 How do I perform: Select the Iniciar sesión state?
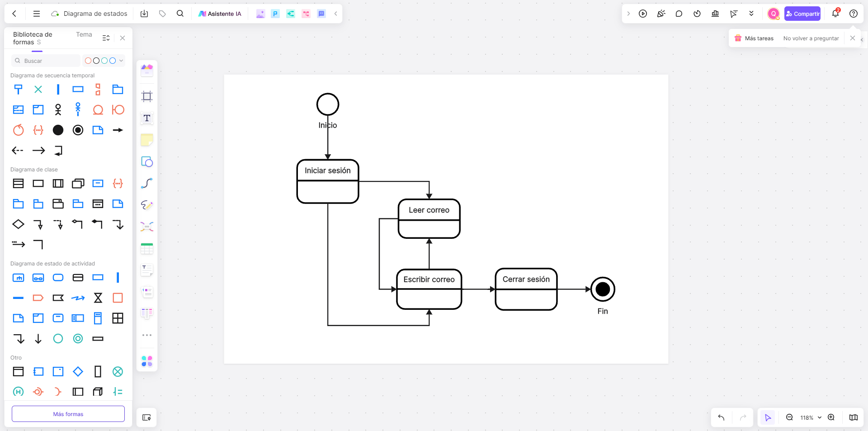328,181
